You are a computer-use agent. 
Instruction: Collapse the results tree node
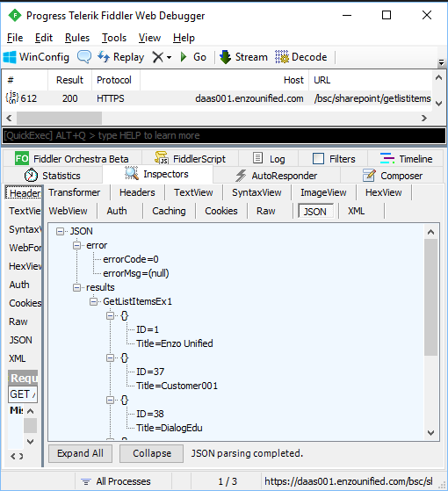click(x=76, y=287)
